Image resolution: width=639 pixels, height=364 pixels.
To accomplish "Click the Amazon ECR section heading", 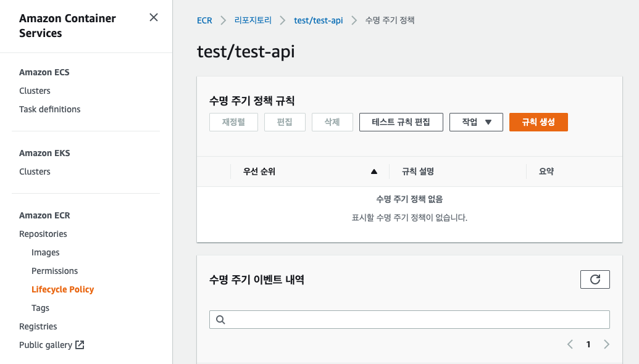I will point(44,215).
